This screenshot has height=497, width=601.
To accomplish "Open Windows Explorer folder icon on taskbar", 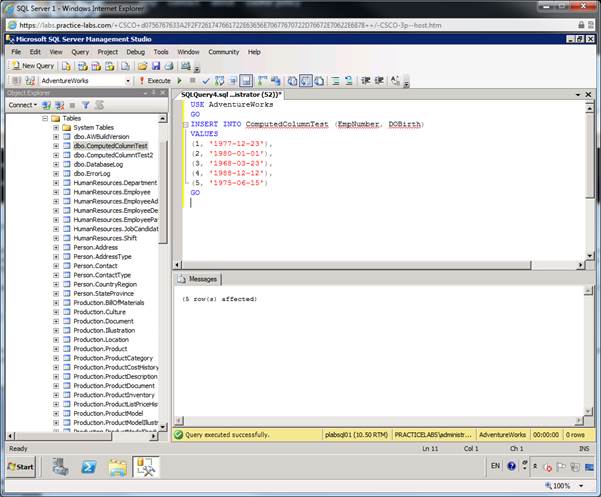I will (x=118, y=467).
